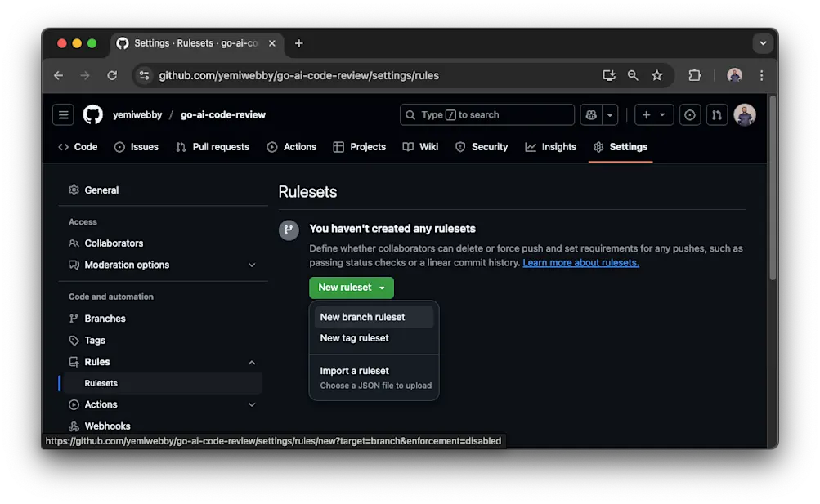Image resolution: width=820 pixels, height=504 pixels.
Task: Select New branch ruleset from the menu
Action: tap(362, 317)
